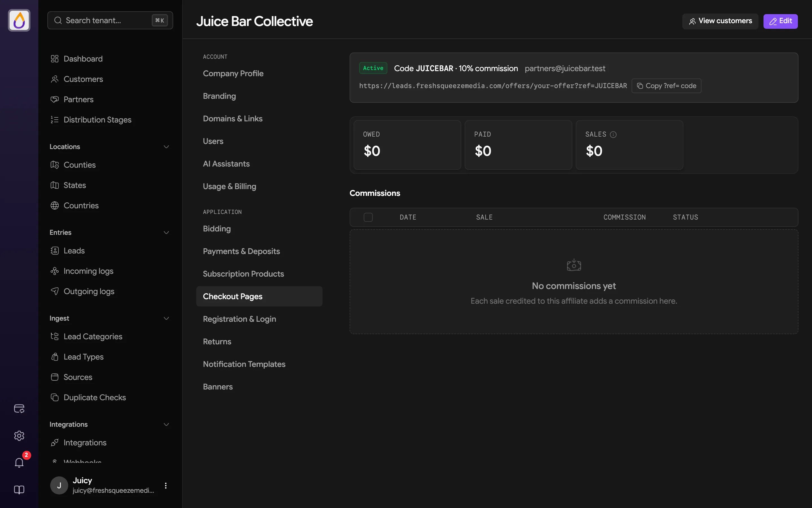Click the affiliate referral URL text
Screen dimensions: 812x508
coord(493,86)
